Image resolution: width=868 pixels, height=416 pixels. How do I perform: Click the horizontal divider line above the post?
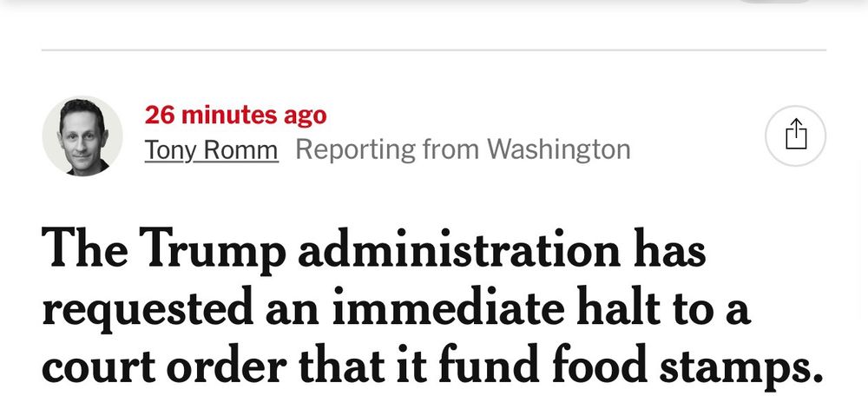pos(434,50)
